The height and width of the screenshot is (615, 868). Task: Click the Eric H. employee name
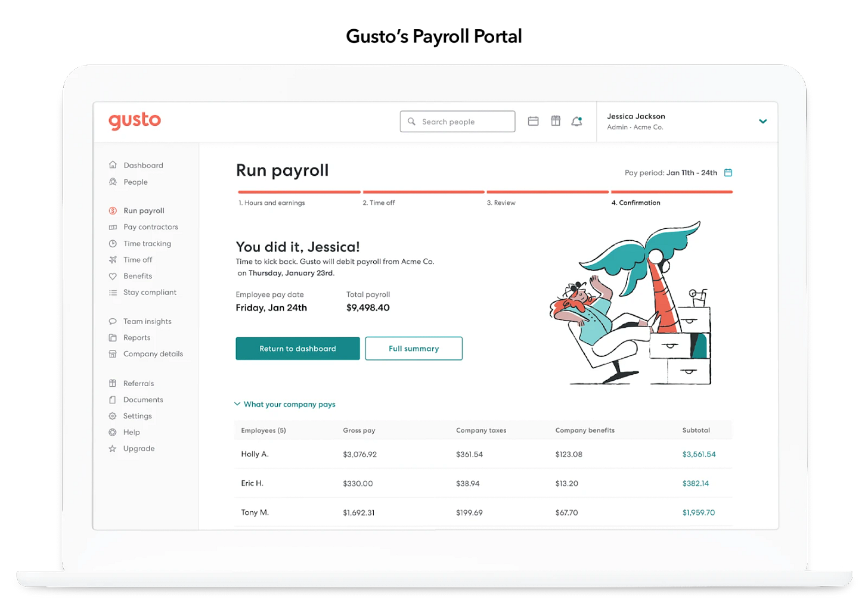252,483
